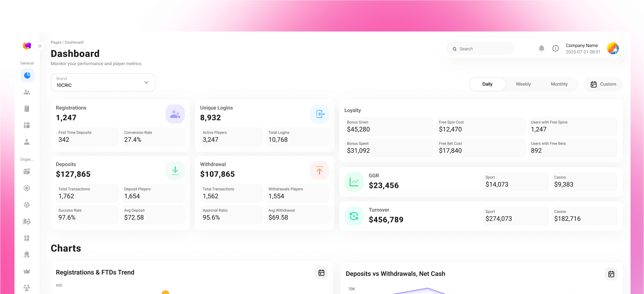Select the players icon in the sidebar
This screenshot has height=294, width=644.
click(x=27, y=92)
